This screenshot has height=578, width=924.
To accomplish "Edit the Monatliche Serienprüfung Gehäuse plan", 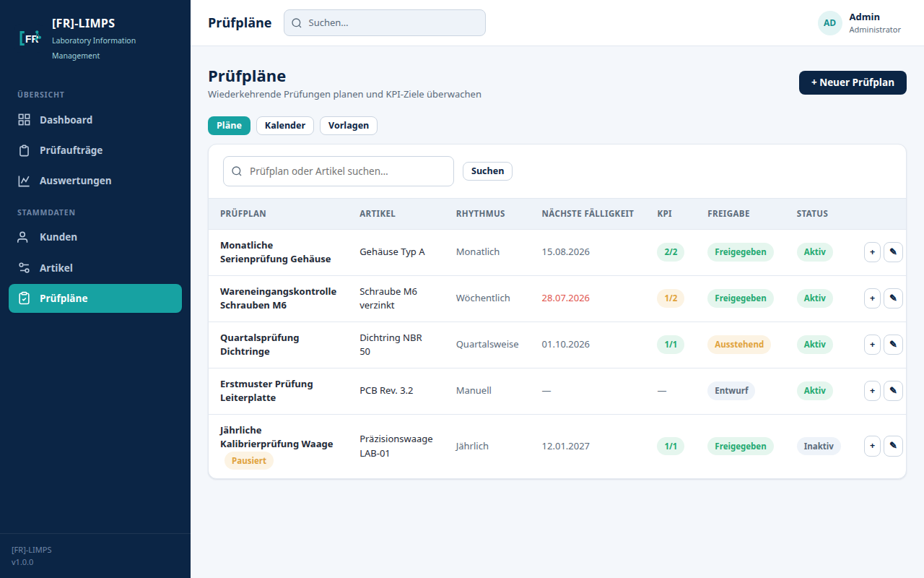I will [x=893, y=252].
